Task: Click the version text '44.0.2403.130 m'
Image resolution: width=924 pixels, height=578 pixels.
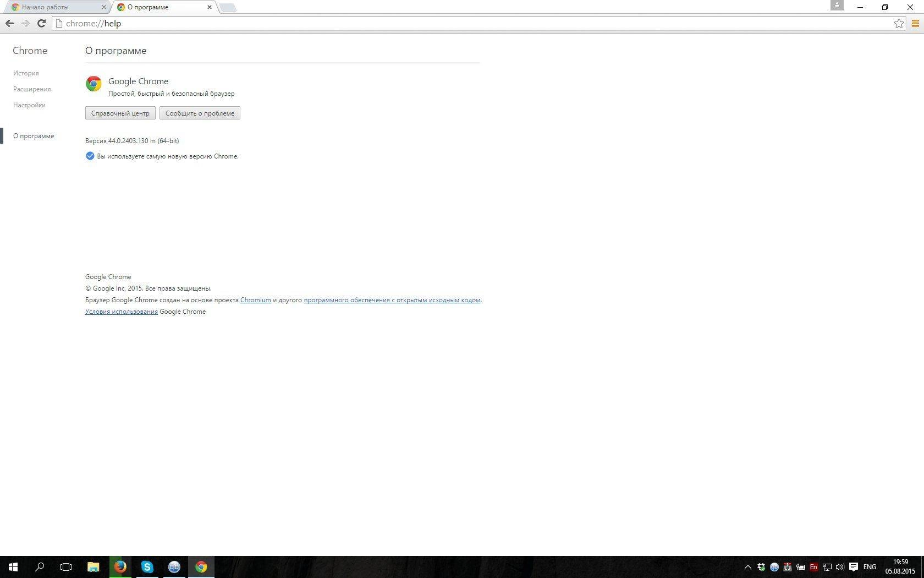Action: 132,141
